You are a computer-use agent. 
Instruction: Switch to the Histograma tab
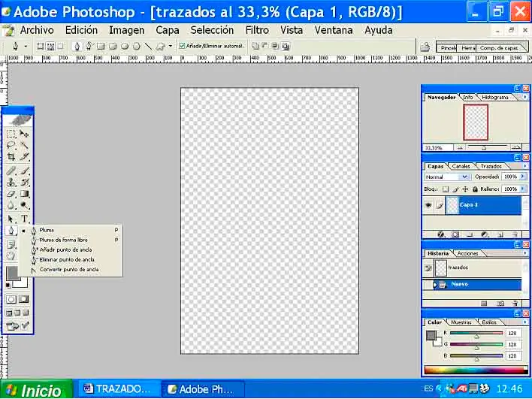coord(495,98)
